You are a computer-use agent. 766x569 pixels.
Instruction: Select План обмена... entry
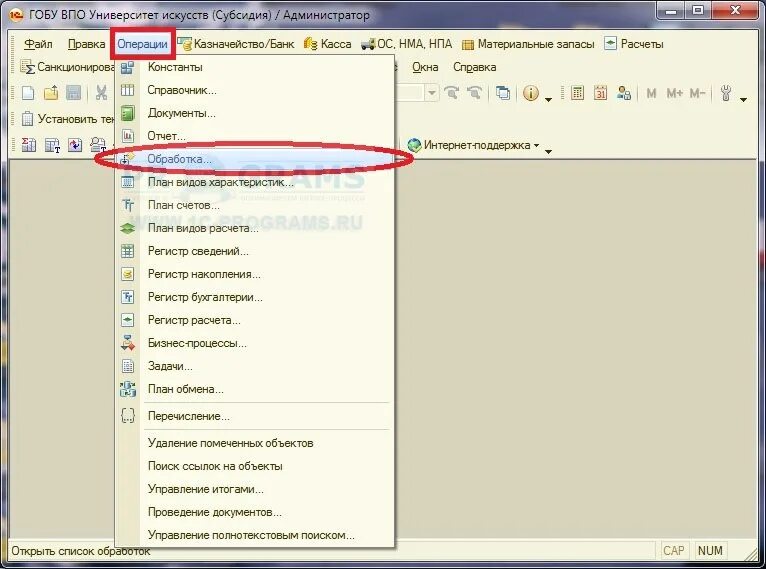[x=255, y=389]
